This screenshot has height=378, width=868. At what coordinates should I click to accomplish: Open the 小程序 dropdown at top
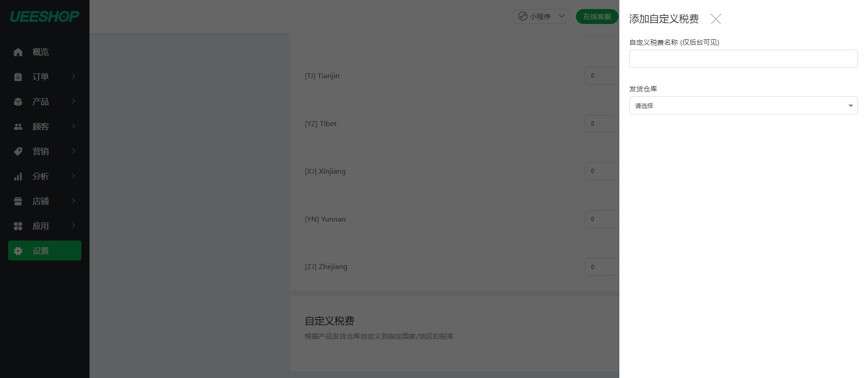541,16
